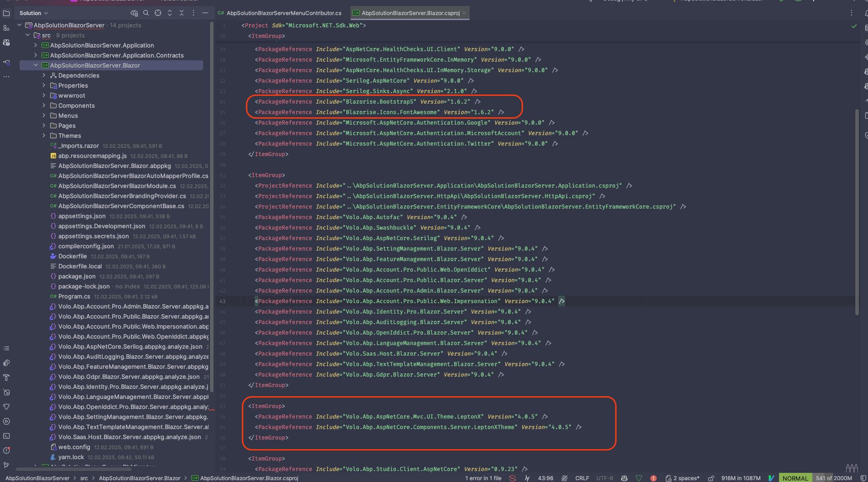The height and width of the screenshot is (482, 868).
Task: Open Program.cs in the solution tree
Action: pos(74,296)
